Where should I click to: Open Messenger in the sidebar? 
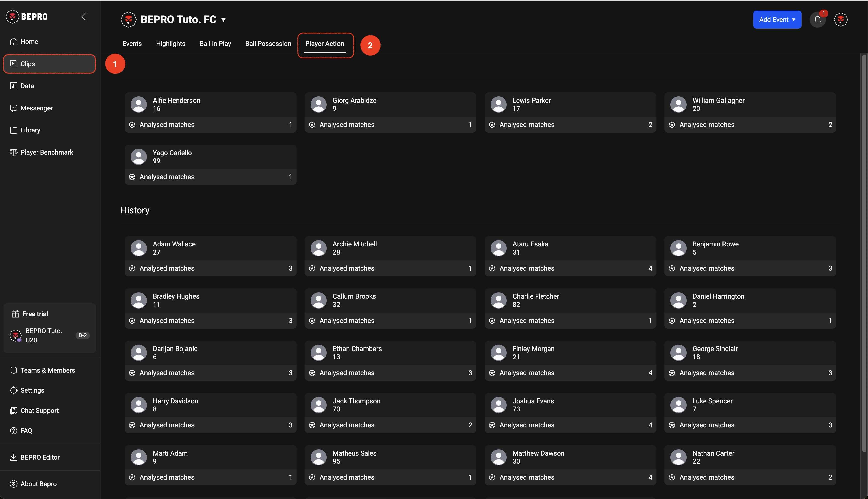[36, 108]
